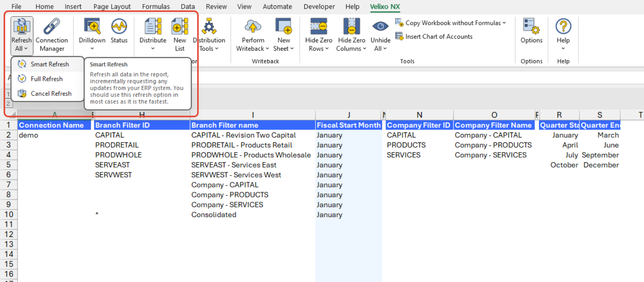Open the Help ribbon tab
This screenshot has height=282, width=644.
coord(352,6)
